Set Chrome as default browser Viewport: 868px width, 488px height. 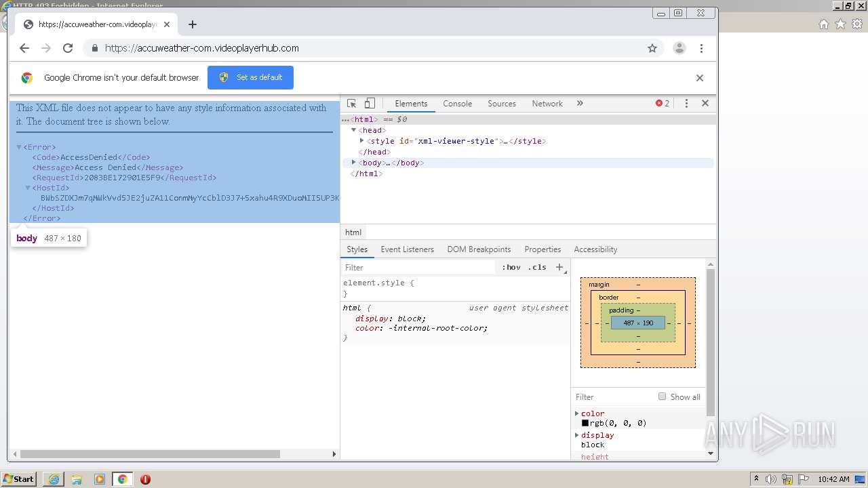pos(250,77)
